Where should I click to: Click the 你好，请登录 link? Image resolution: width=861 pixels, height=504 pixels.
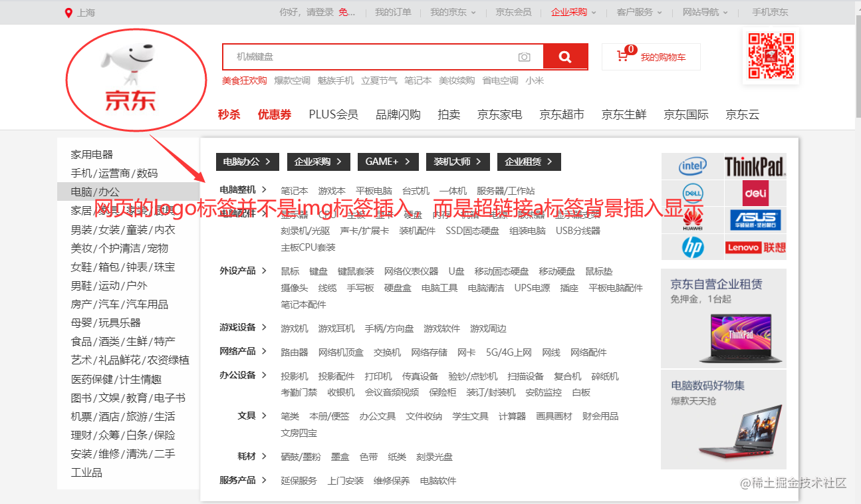306,12
